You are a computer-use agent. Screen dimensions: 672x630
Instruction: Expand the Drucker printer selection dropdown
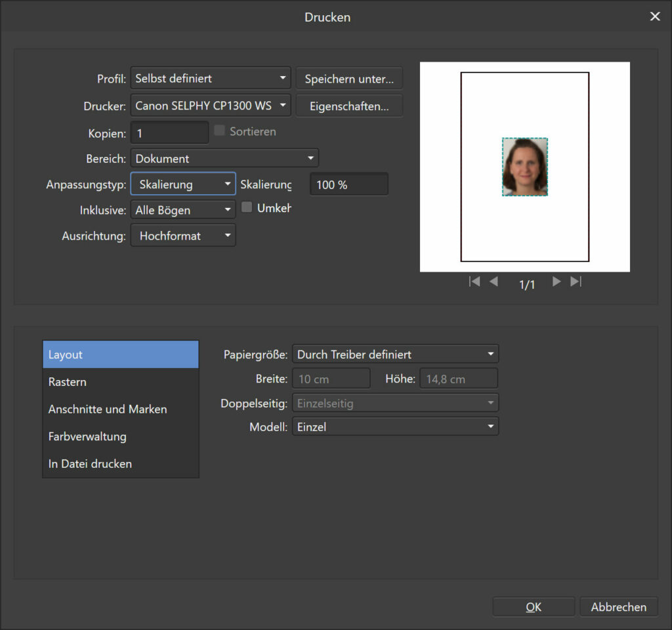pyautogui.click(x=210, y=105)
